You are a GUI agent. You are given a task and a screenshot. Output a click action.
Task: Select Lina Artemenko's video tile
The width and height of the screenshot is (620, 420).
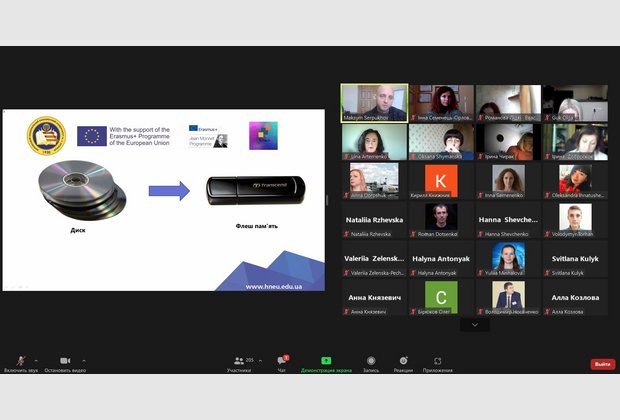(374, 142)
